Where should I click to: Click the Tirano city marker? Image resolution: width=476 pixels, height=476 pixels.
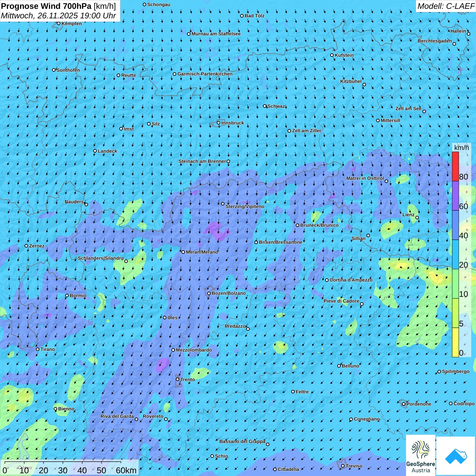click(x=38, y=349)
